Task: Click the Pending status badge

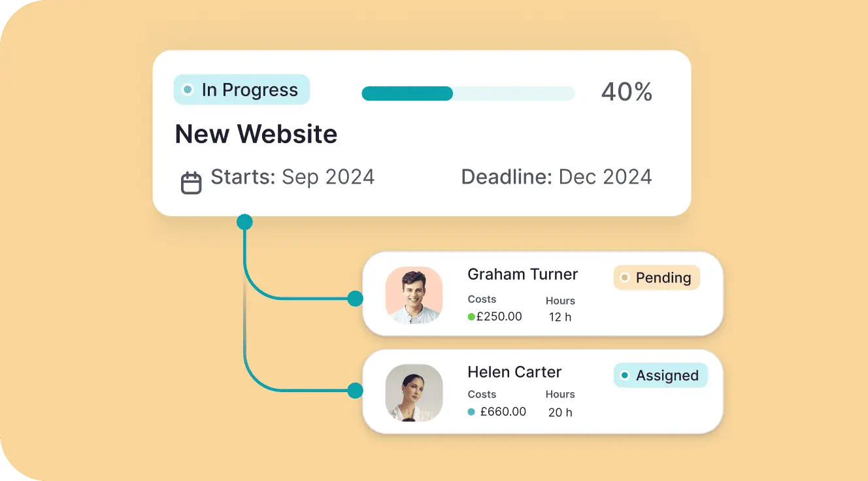Action: click(656, 278)
